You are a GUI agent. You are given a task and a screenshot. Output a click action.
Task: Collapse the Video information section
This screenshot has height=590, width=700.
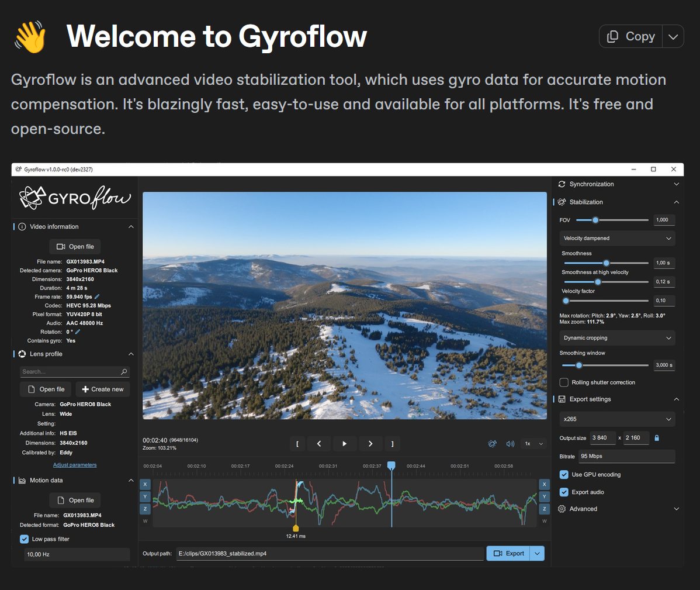131,227
